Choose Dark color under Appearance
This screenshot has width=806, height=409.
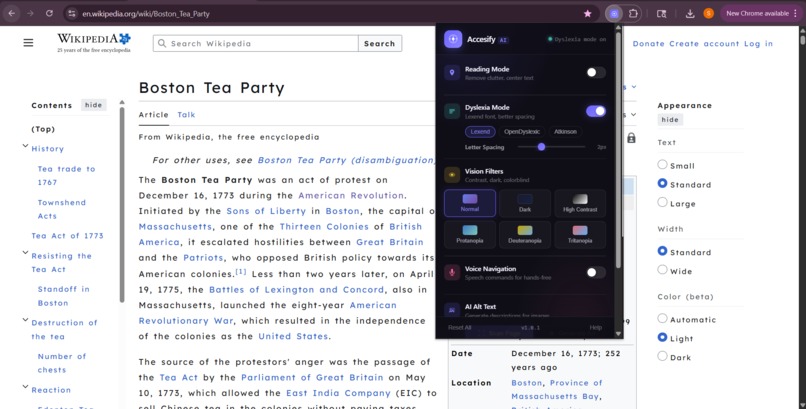coord(663,356)
